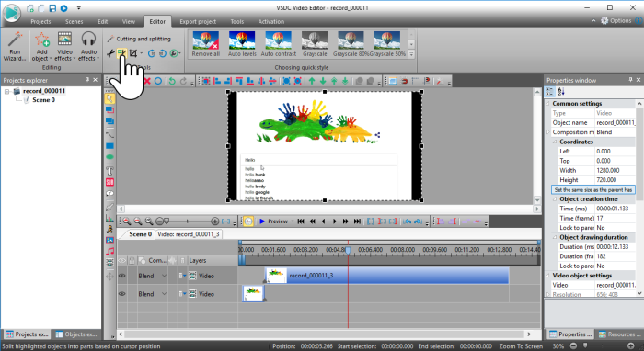Switch to the View ribbon tab

tap(128, 21)
